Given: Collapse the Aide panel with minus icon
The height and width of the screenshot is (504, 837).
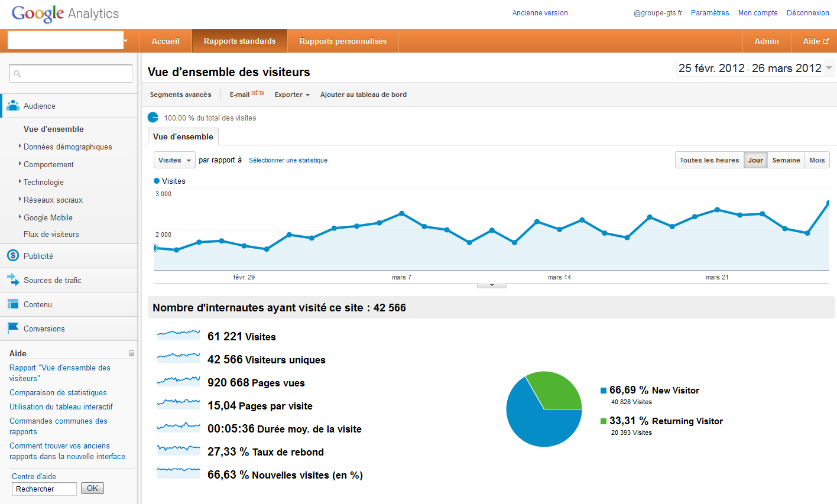Looking at the screenshot, I should coord(131,353).
